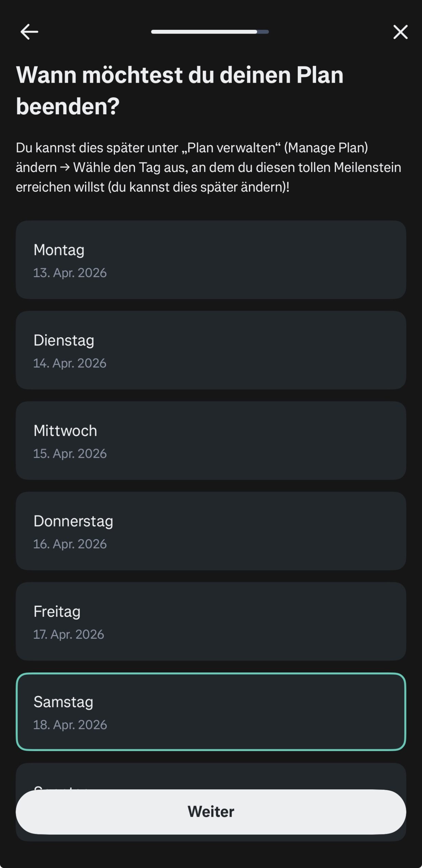Select Montag as the plan end day

pos(211,260)
